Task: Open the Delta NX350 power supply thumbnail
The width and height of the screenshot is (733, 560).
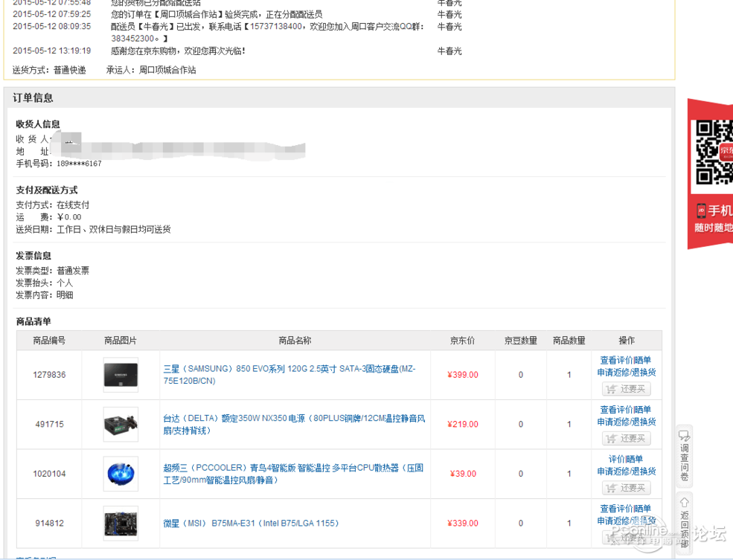Action: (121, 424)
